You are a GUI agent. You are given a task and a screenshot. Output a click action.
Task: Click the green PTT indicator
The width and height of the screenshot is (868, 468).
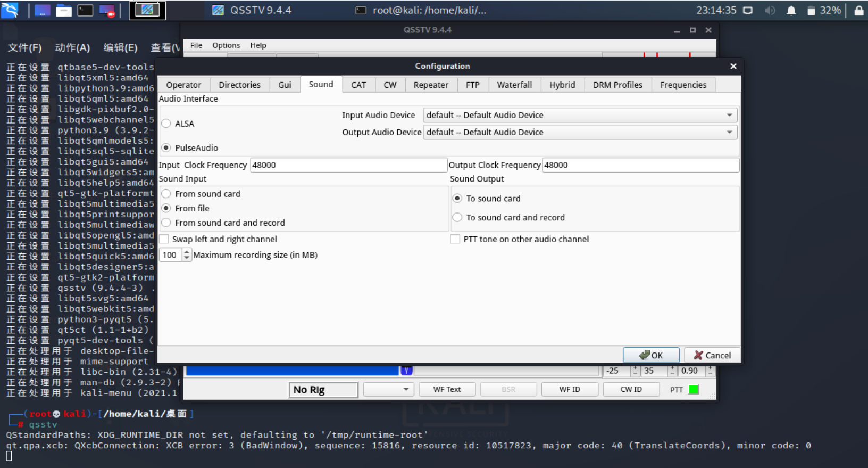[694, 390]
